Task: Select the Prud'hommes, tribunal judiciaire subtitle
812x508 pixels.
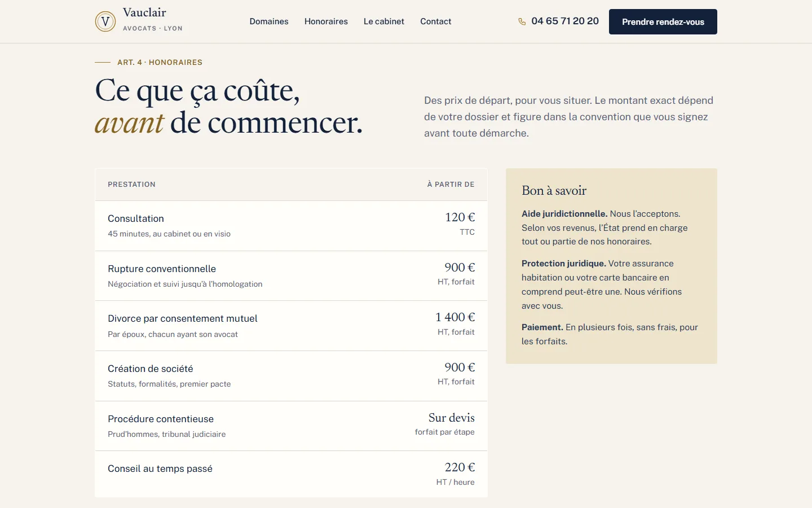Action: [167, 434]
